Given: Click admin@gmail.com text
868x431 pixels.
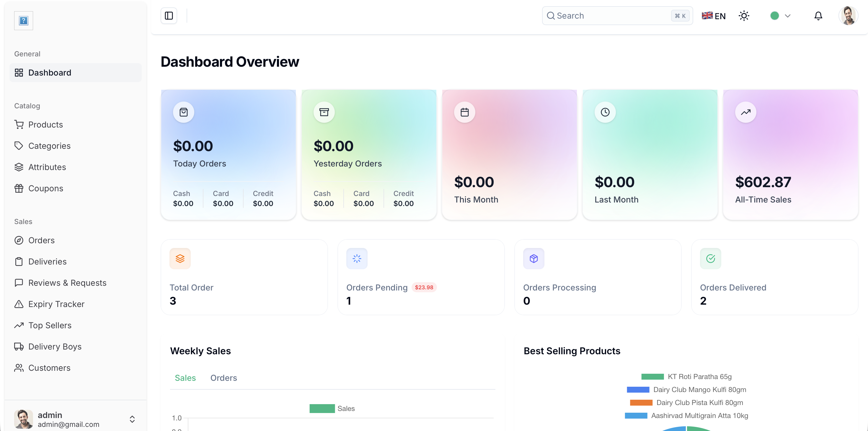Looking at the screenshot, I should point(68,424).
